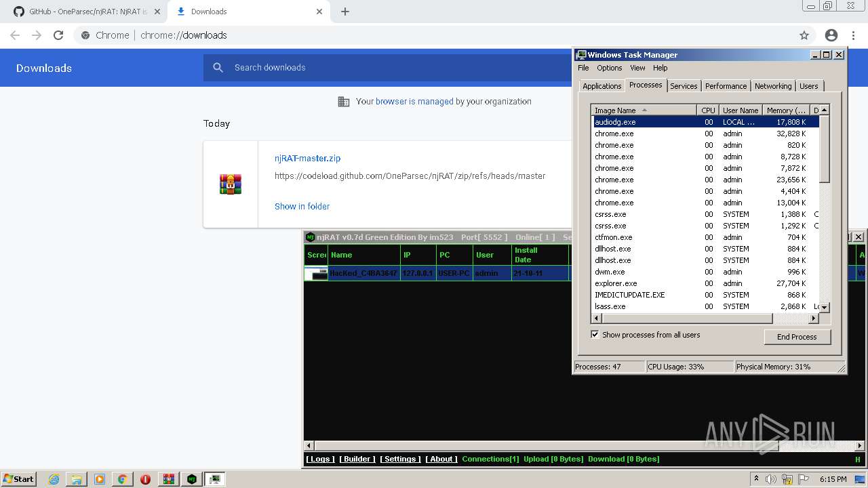Close the Downloads tab
The image size is (868, 488).
(319, 12)
